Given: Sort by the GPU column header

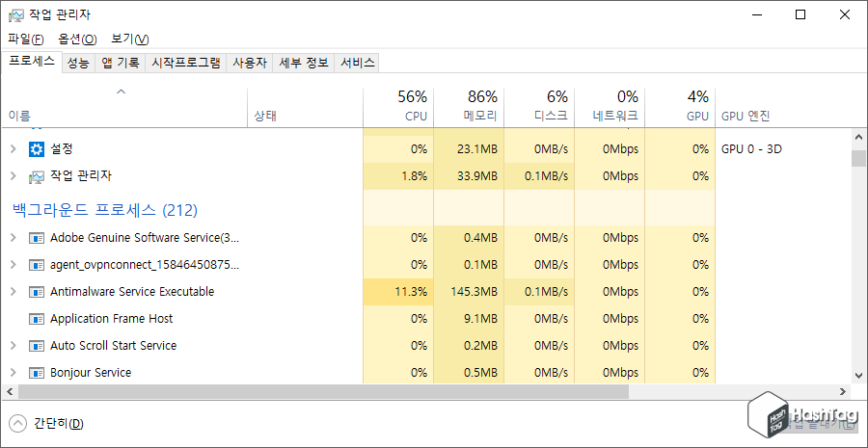Looking at the screenshot, I should [x=680, y=107].
